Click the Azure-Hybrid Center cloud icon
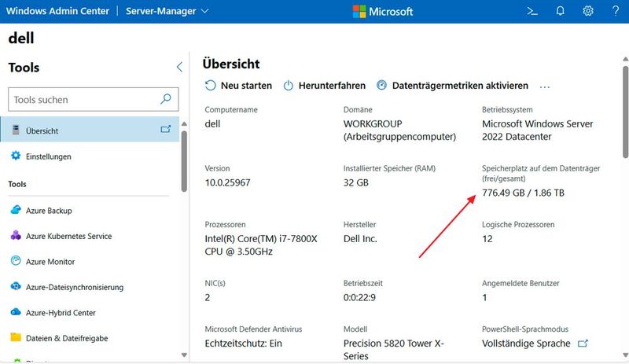 16,312
